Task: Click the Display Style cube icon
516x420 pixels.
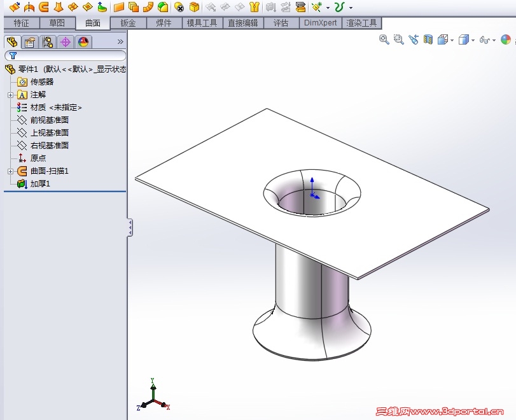Action: coord(464,40)
